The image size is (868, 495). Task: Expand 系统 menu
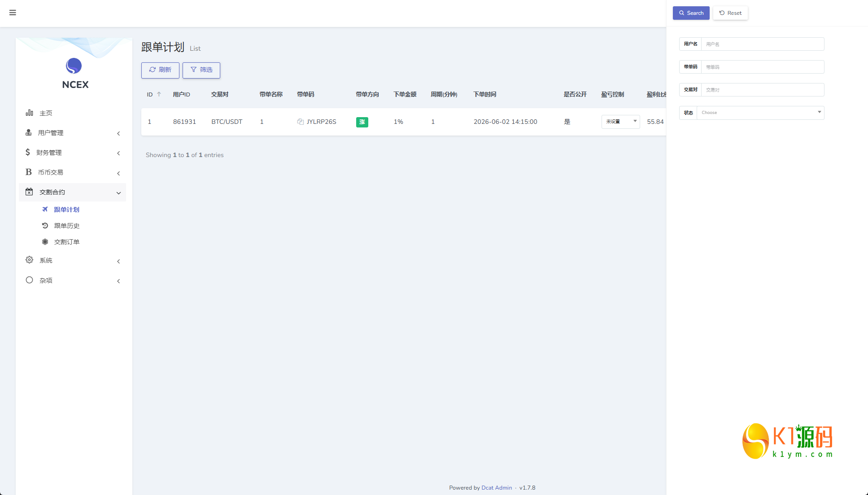[72, 260]
